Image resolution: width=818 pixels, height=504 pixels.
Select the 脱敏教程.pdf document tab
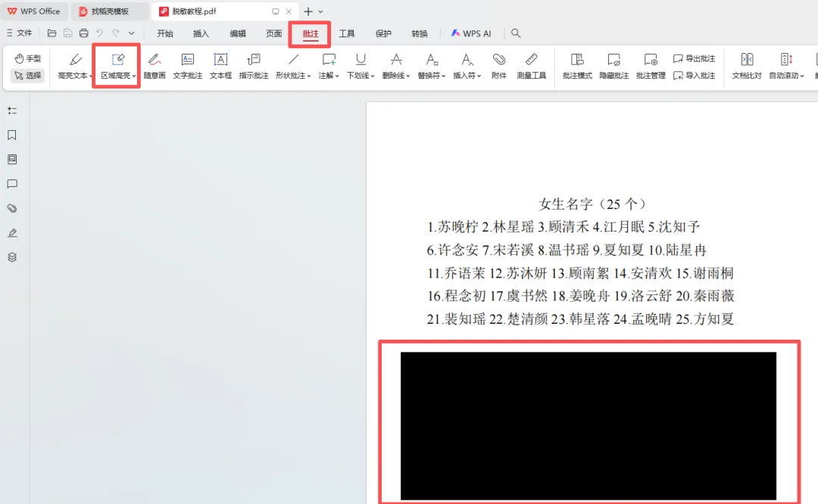pos(224,11)
